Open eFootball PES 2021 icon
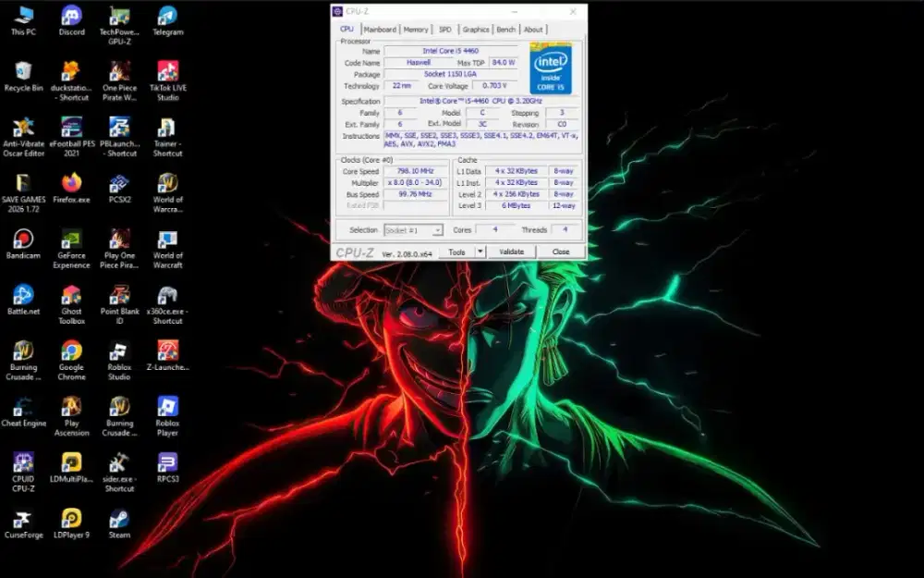Image resolution: width=924 pixels, height=578 pixels. [x=71, y=137]
